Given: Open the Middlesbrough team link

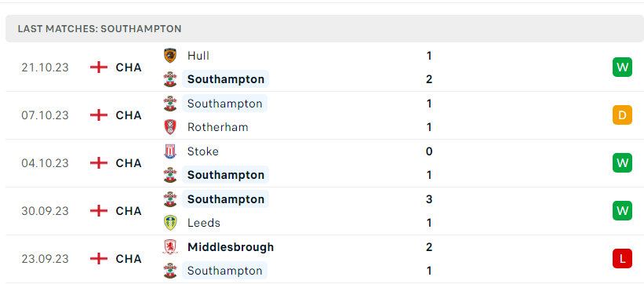Looking at the screenshot, I should tap(231, 247).
